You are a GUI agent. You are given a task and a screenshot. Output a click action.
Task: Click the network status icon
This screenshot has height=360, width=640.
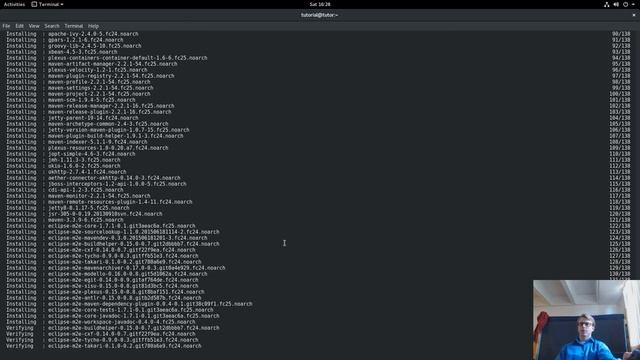pyautogui.click(x=607, y=4)
